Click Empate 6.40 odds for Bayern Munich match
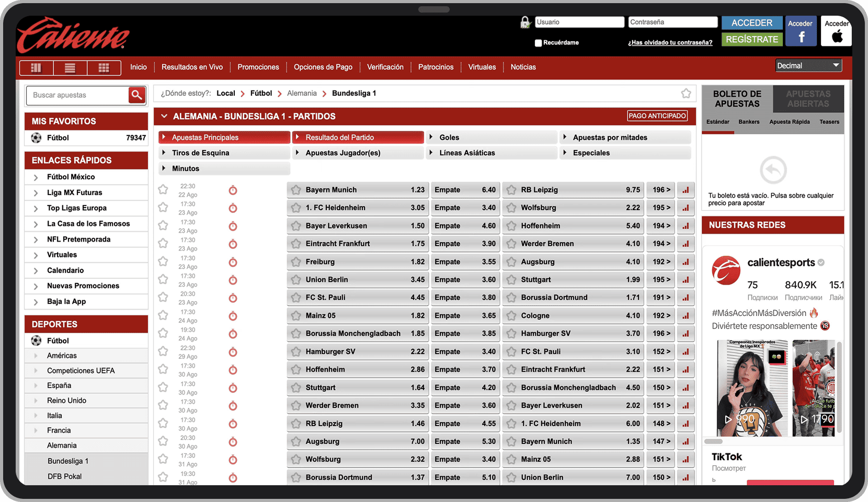The image size is (868, 502). [465, 190]
